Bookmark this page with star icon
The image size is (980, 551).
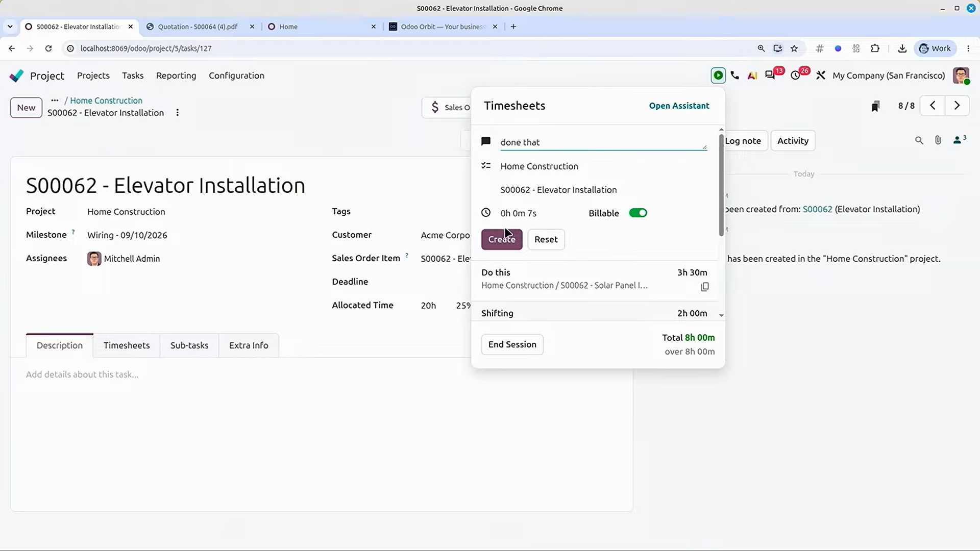pyautogui.click(x=794, y=48)
